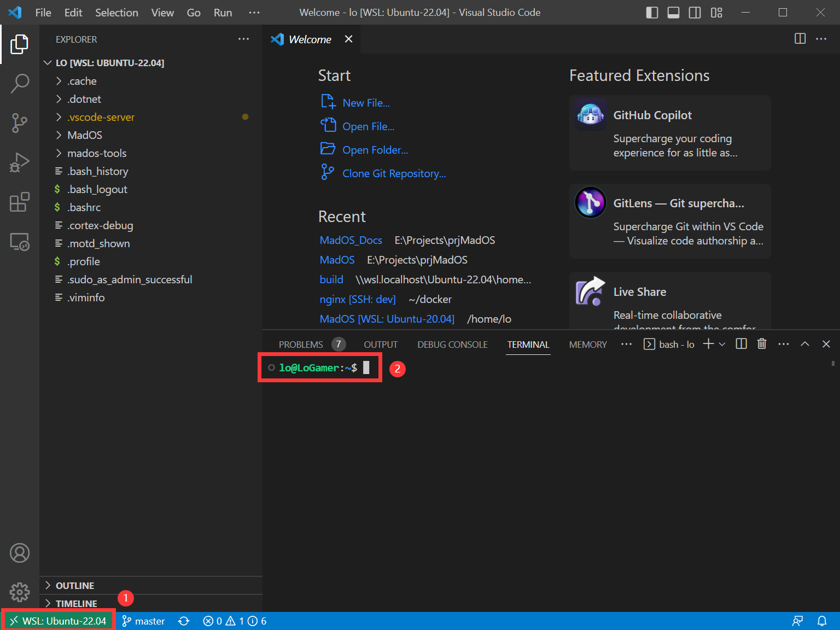Expand the .cache folder

pos(151,81)
